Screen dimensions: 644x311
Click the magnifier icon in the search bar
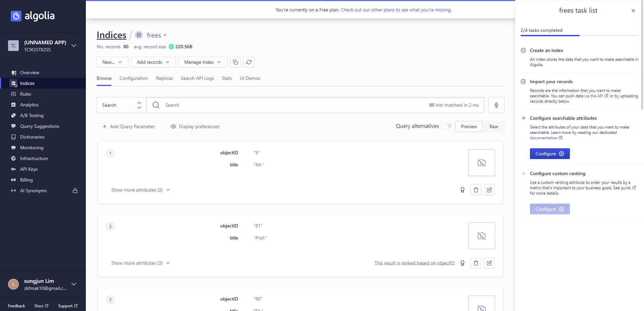[156, 105]
